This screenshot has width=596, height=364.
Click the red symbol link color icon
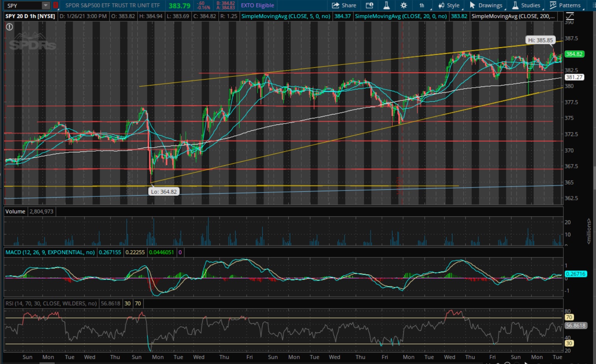coord(56,6)
